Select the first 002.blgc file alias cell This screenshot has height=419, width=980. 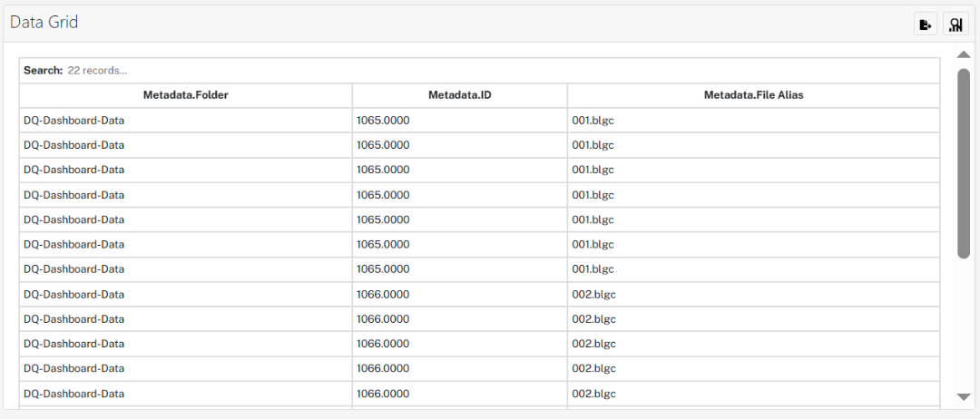point(753,294)
